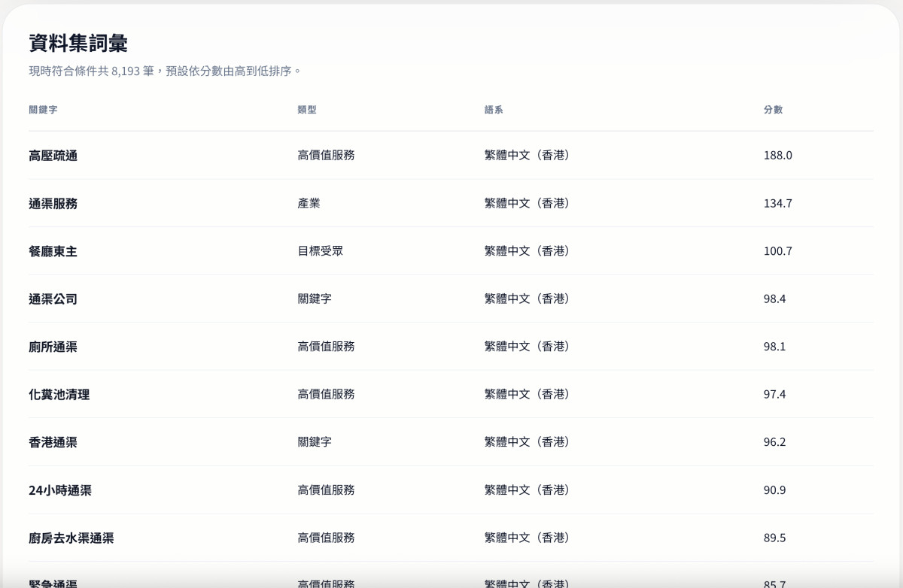
Task: Click 高價值服務 type in the 24小時通渠 row
Action: tap(327, 490)
